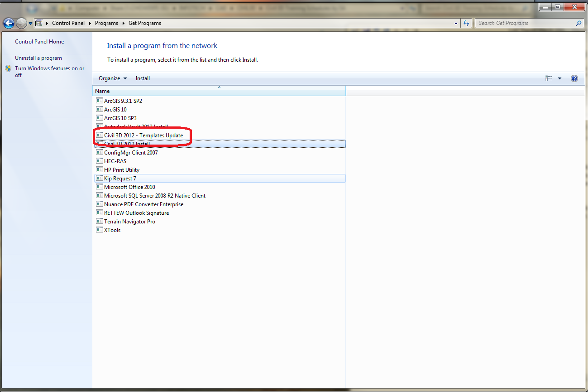Open the address bar history dropdown arrow
Viewport: 588px width, 392px height.
pos(455,23)
